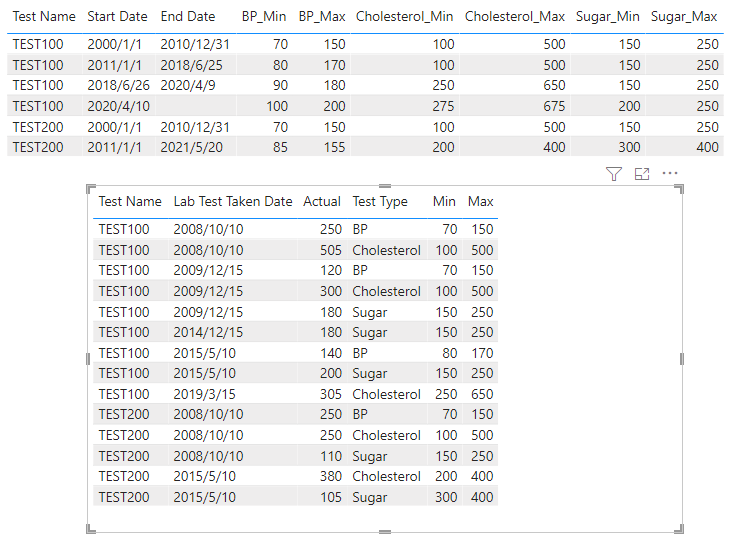Select end date 2018/6/25
This screenshot has height=553, width=735.
coord(191,65)
